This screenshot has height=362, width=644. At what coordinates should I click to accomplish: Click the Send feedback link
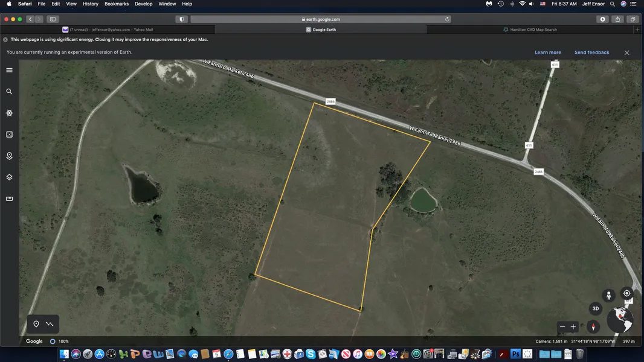pos(591,52)
